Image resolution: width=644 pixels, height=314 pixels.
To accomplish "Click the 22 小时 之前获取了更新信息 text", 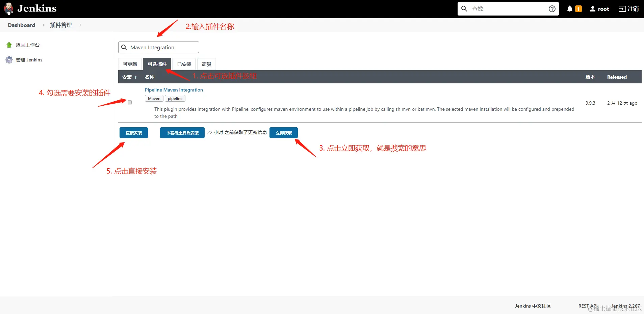I will coord(237,132).
